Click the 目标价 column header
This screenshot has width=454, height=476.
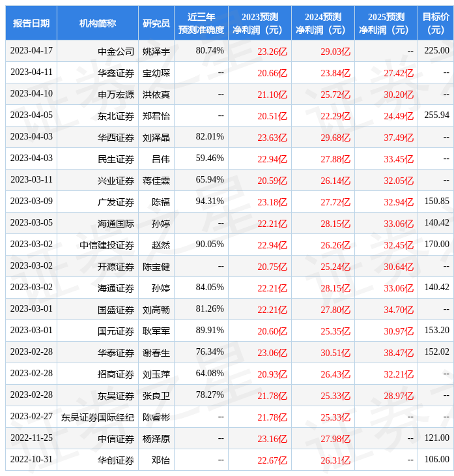click(x=436, y=23)
